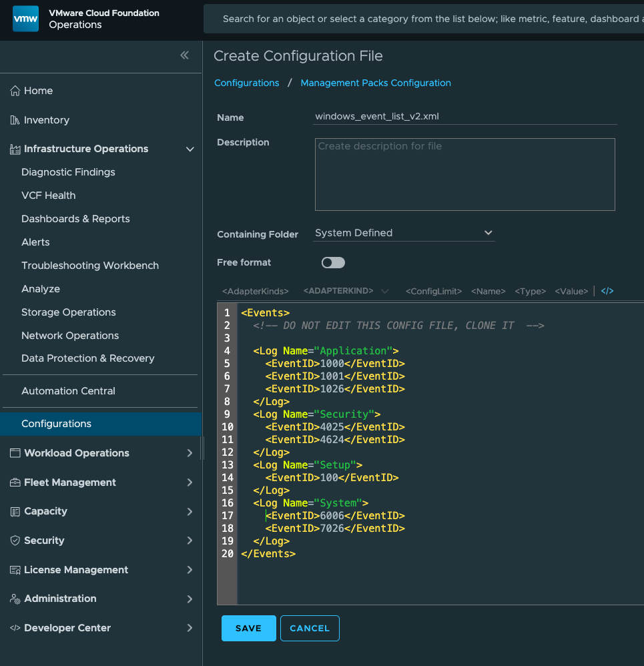Open Alerts menu item
Screen dimensions: 644x666
pos(35,242)
